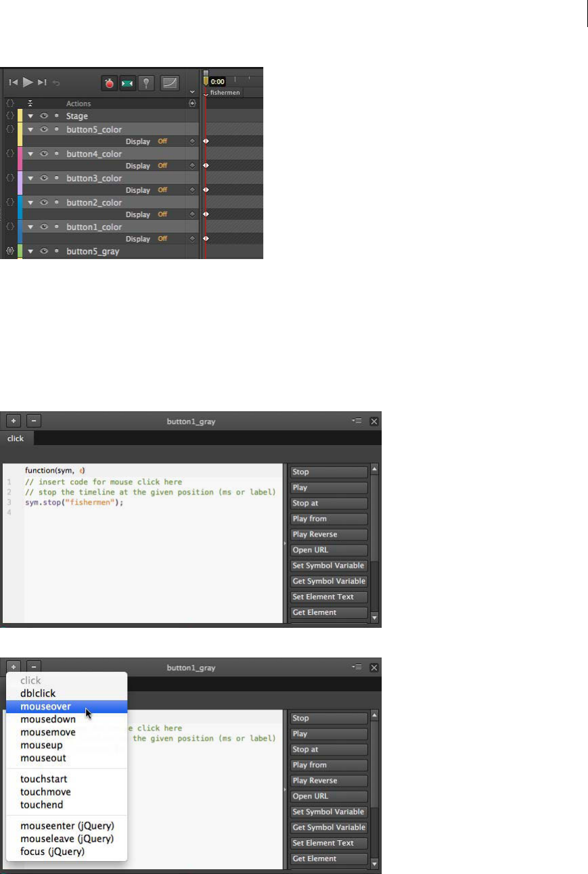Add Display keyframe diamond under button4_color
Screen dimensions: 588x874
point(192,166)
